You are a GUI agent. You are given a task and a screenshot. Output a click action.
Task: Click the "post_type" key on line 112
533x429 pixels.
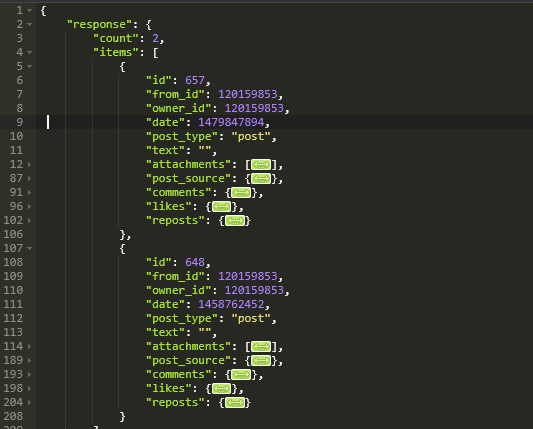coord(182,319)
